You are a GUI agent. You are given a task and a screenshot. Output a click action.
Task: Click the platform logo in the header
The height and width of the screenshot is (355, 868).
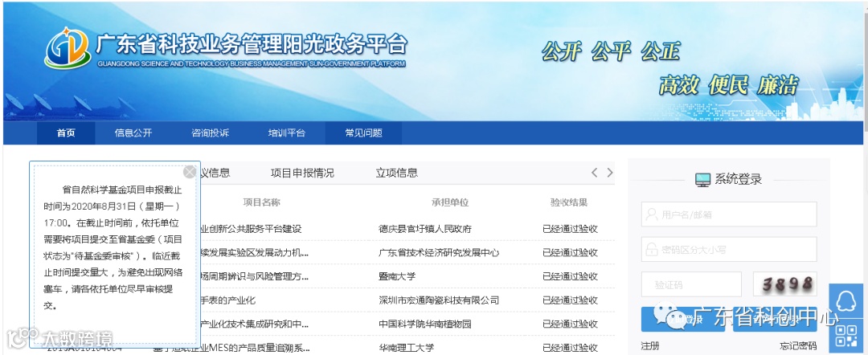tap(67, 48)
